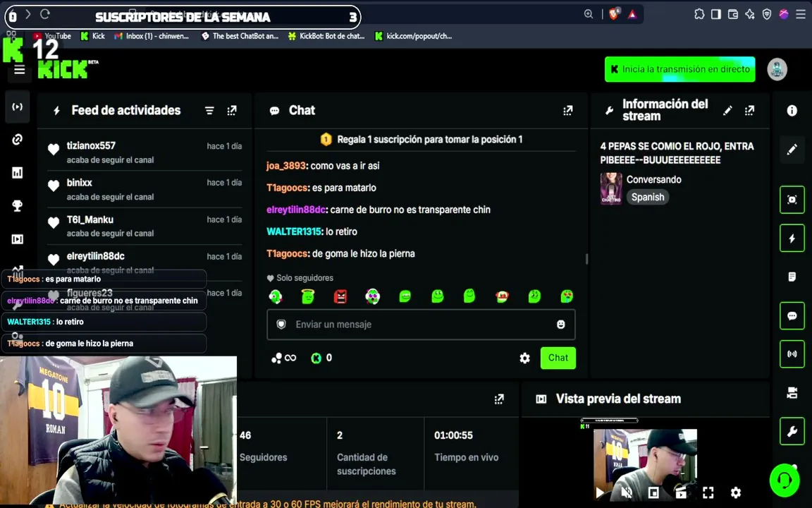The image size is (812, 508).
Task: Play the stream preview video
Action: point(600,492)
